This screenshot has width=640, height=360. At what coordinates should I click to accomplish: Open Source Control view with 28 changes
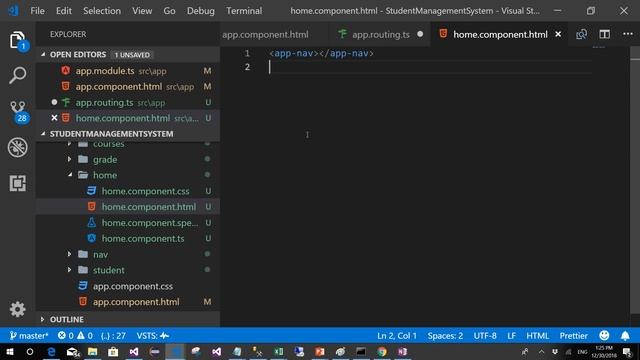click(18, 111)
